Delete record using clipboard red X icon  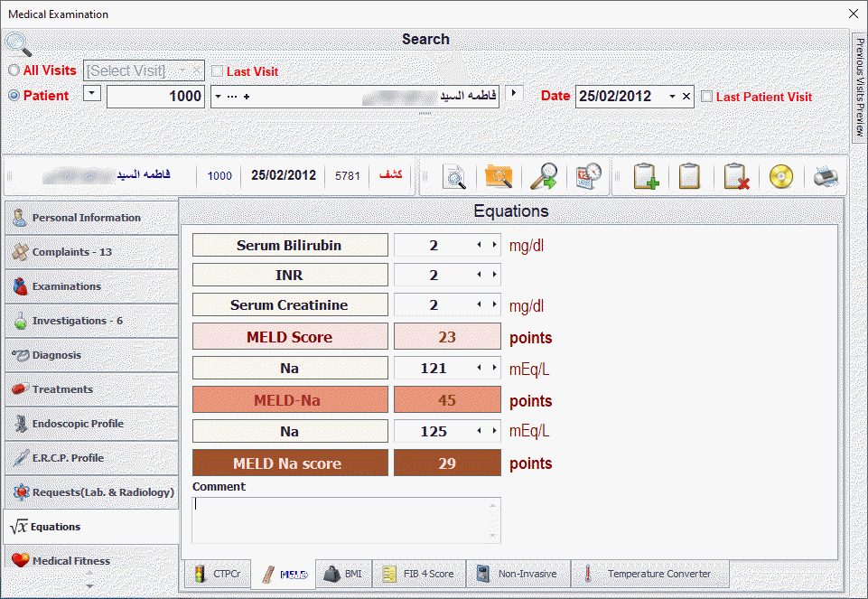coord(736,176)
